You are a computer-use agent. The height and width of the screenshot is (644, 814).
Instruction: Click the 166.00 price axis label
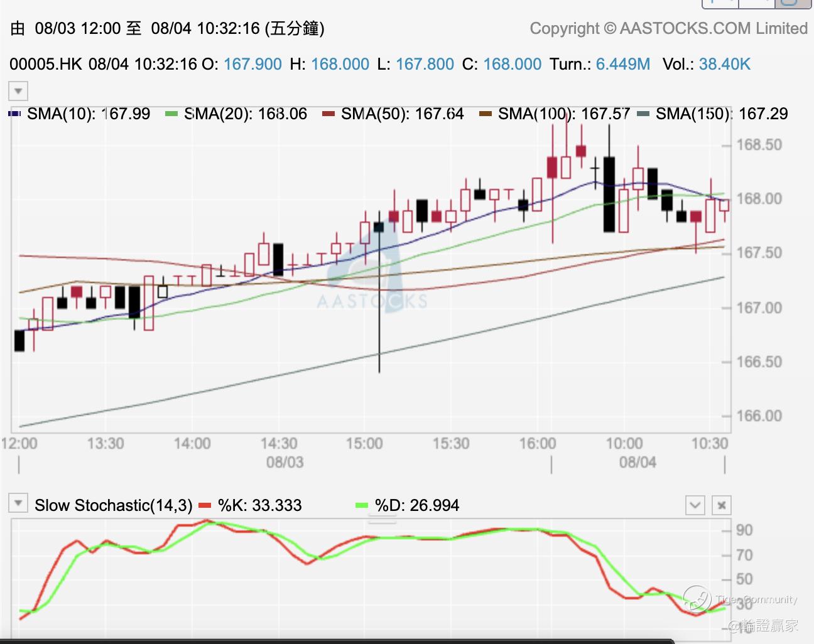click(x=759, y=416)
